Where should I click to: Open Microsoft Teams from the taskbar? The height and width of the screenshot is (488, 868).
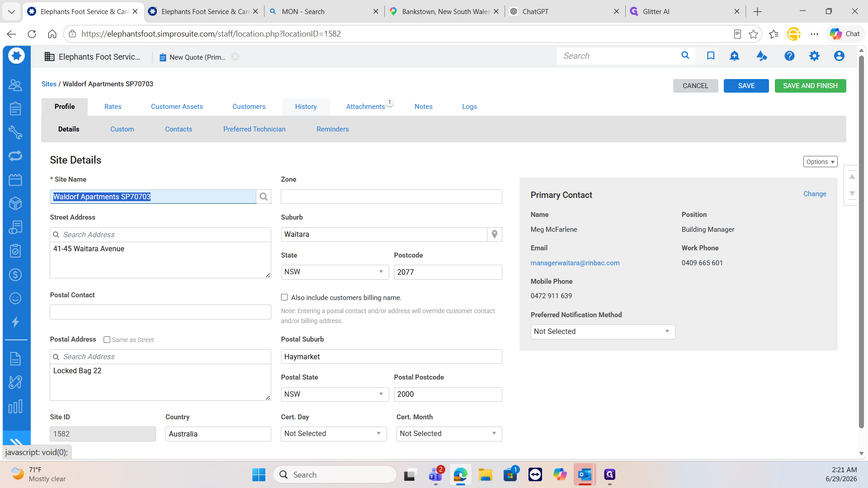click(436, 474)
